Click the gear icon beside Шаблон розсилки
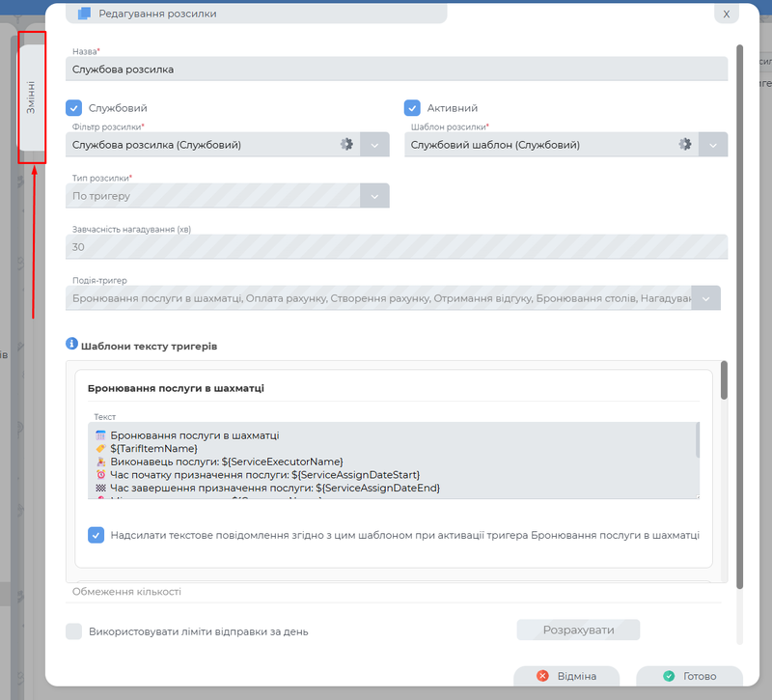The height and width of the screenshot is (700, 772). click(685, 144)
